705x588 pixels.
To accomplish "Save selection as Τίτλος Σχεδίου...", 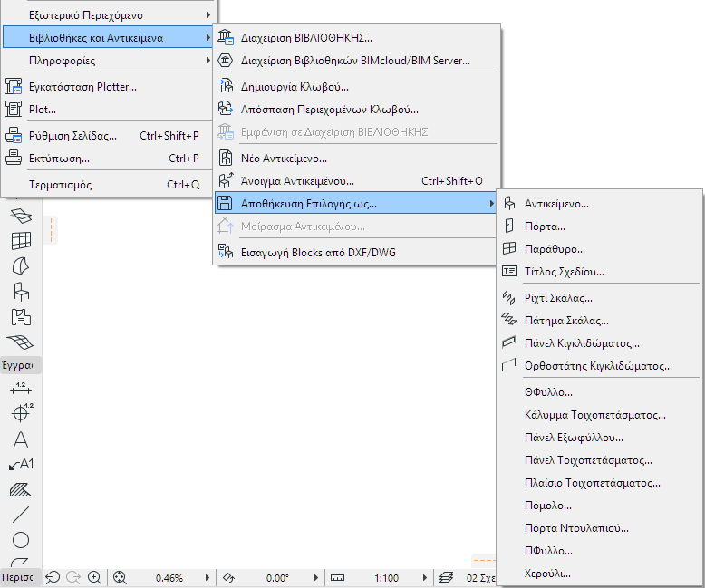I will pyautogui.click(x=600, y=271).
